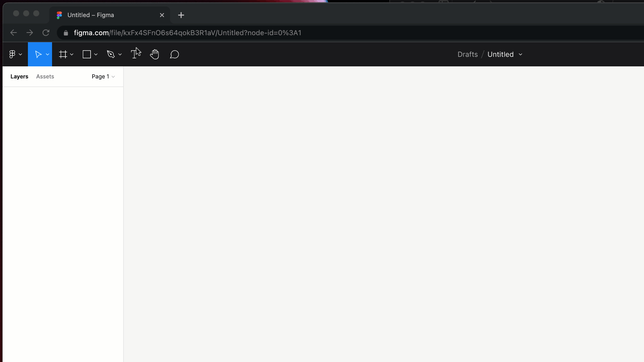The image size is (644, 362).
Task: Switch to the Layers tab
Action: [19, 76]
